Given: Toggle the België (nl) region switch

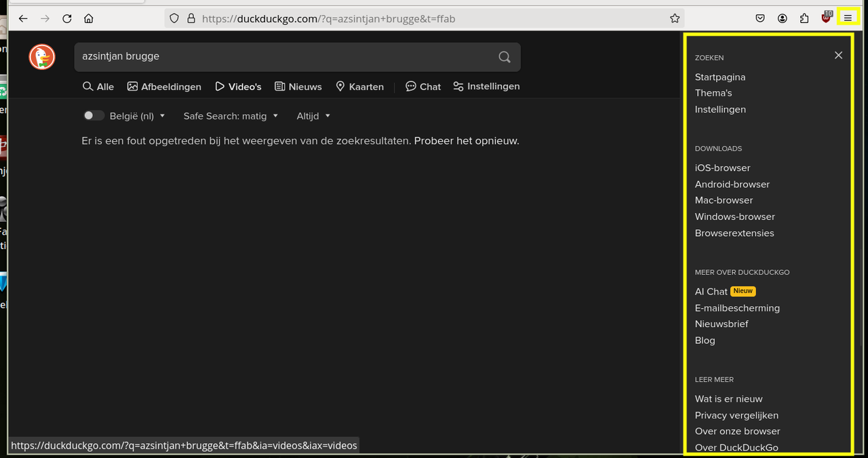Looking at the screenshot, I should (x=94, y=116).
